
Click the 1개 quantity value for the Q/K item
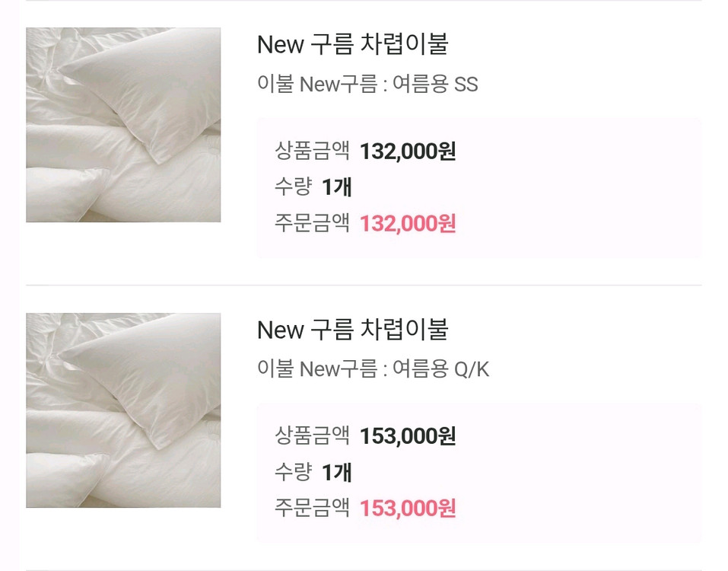(336, 473)
